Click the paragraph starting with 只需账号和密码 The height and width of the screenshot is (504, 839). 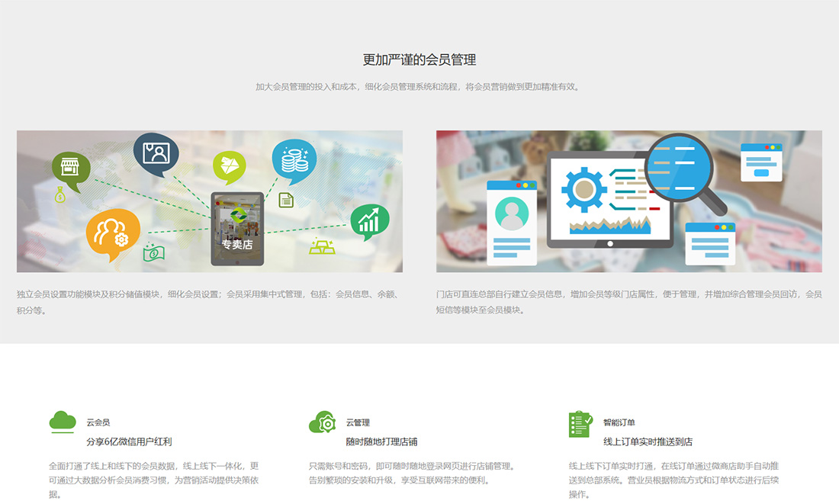click(413, 473)
